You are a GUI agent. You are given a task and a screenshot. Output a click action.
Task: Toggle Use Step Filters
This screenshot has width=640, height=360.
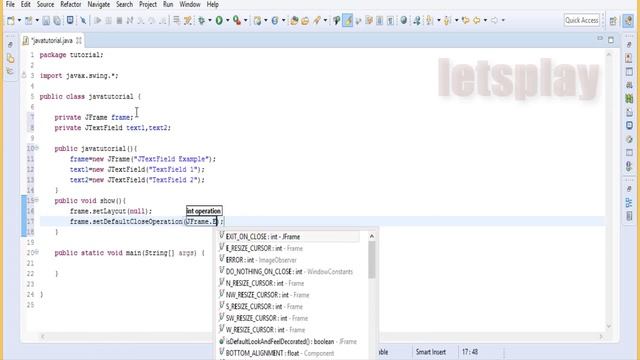pos(188,20)
